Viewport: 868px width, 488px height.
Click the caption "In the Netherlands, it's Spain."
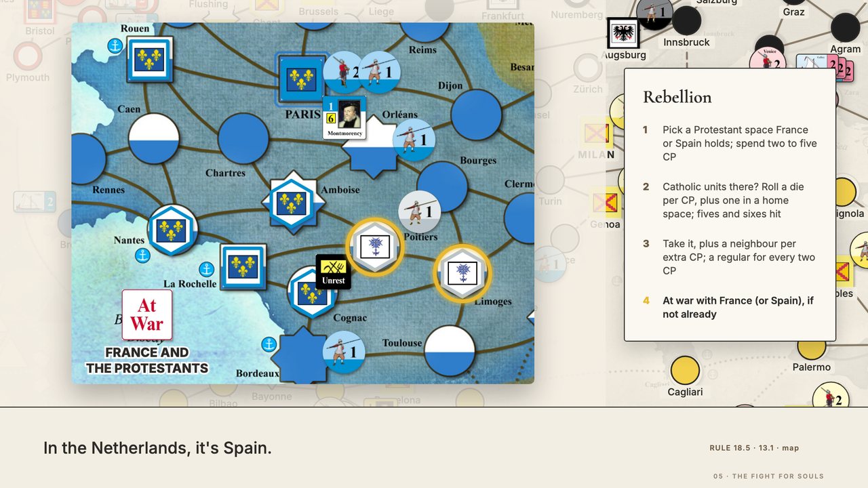[157, 448]
